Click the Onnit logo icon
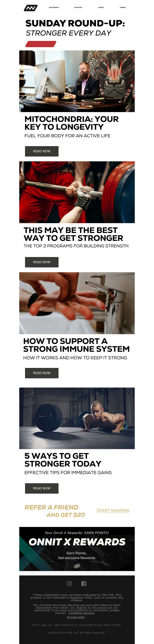 [30, 8]
